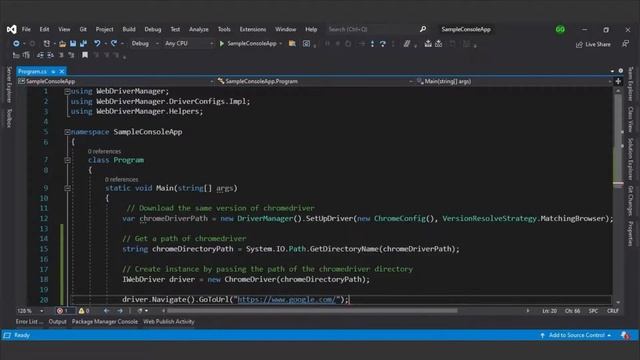640x360 pixels.
Task: Open the Extensions menu
Action: [253, 29]
